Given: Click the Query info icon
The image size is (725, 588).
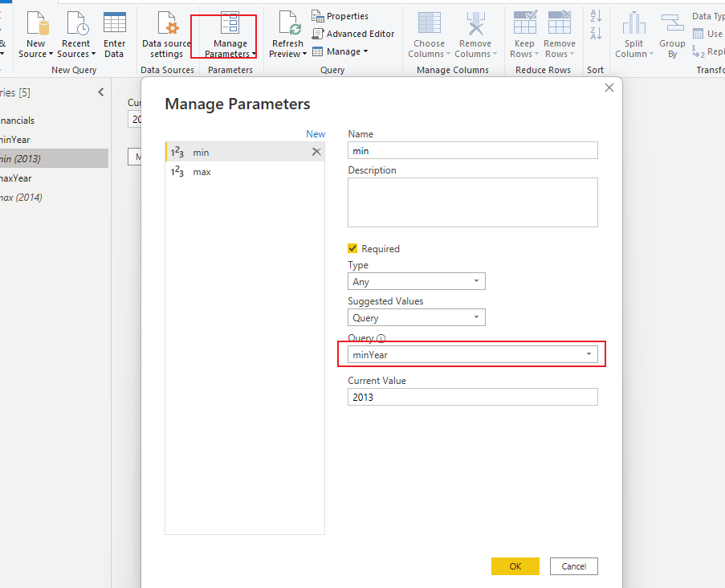Looking at the screenshot, I should [x=381, y=338].
